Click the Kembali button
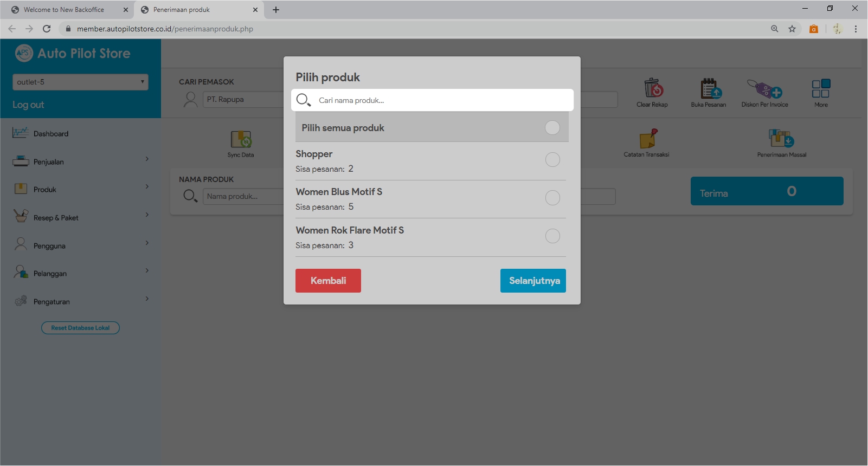This screenshot has width=868, height=466. point(328,281)
